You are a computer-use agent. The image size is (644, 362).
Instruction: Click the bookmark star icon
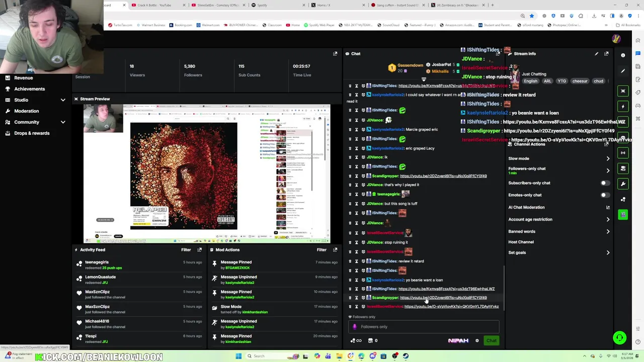point(531,16)
